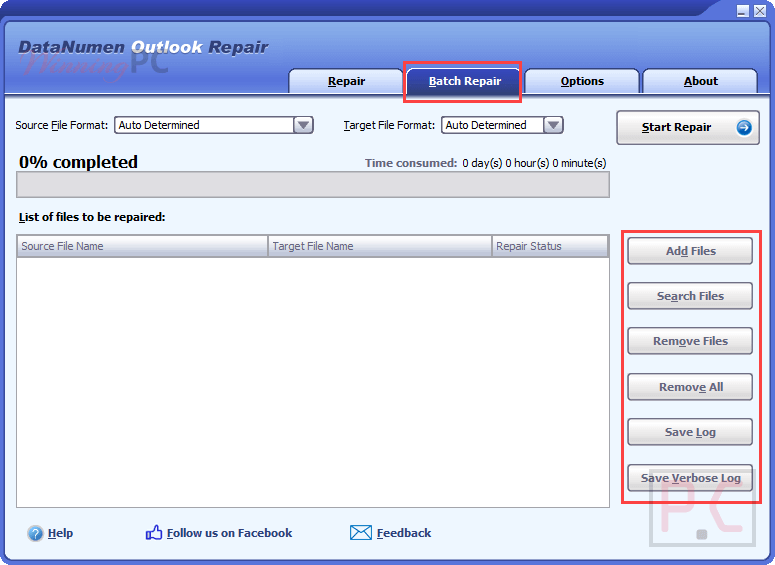Select the Target File Format combo box field
The height and width of the screenshot is (565, 775).
(x=502, y=125)
